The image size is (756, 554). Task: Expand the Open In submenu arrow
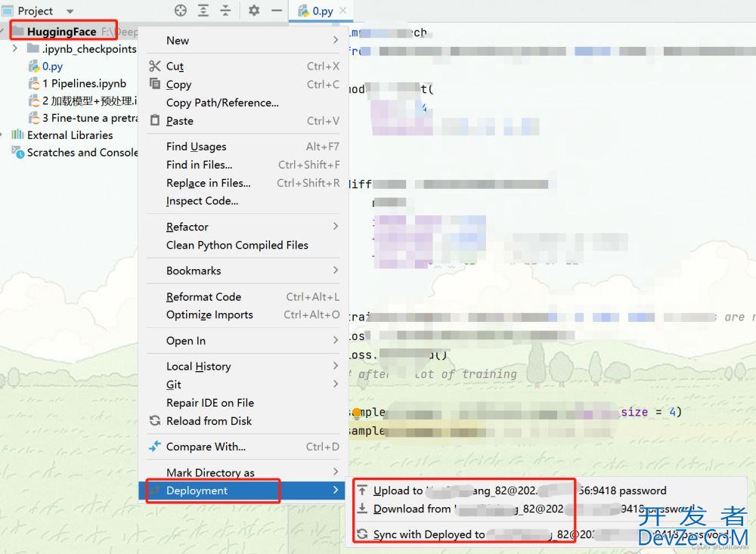click(x=336, y=340)
